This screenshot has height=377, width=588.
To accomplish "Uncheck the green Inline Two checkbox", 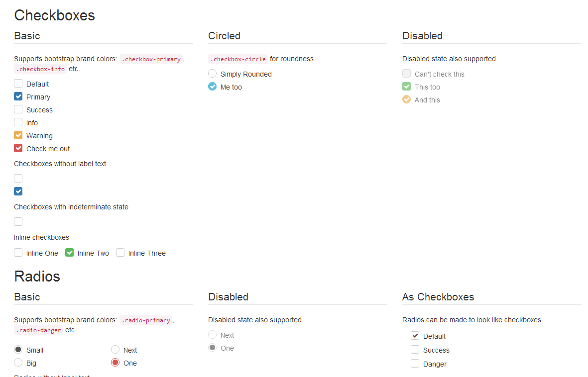I will [x=69, y=253].
